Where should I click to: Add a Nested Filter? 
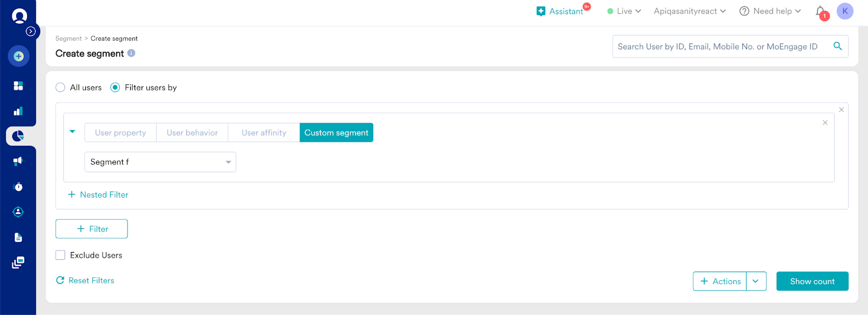tap(98, 195)
